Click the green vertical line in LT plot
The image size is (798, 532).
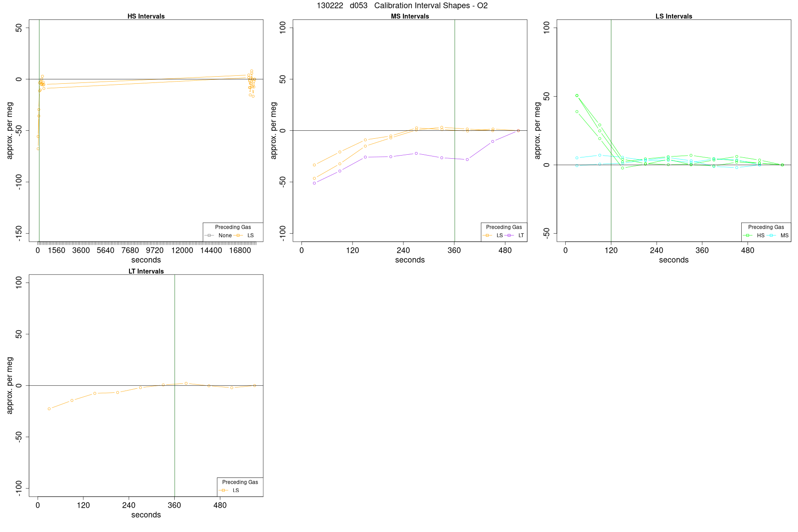(x=175, y=385)
